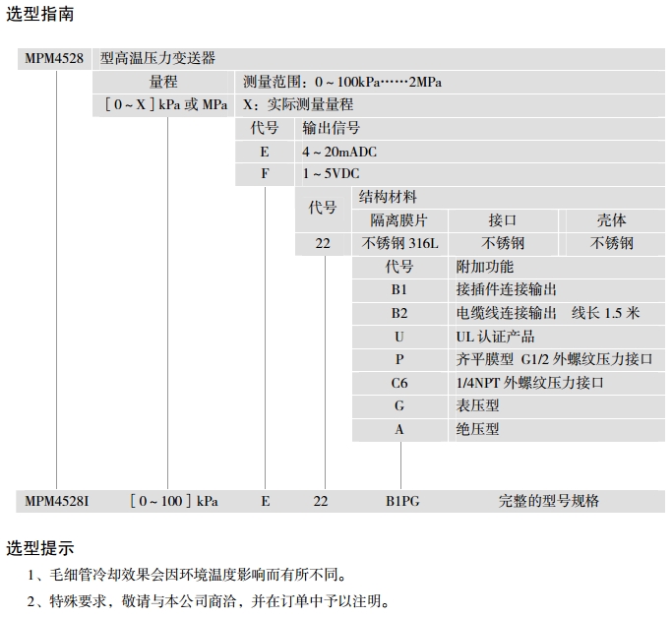Select the 不锈钢 316L cell
672x618 pixels.
click(x=399, y=243)
